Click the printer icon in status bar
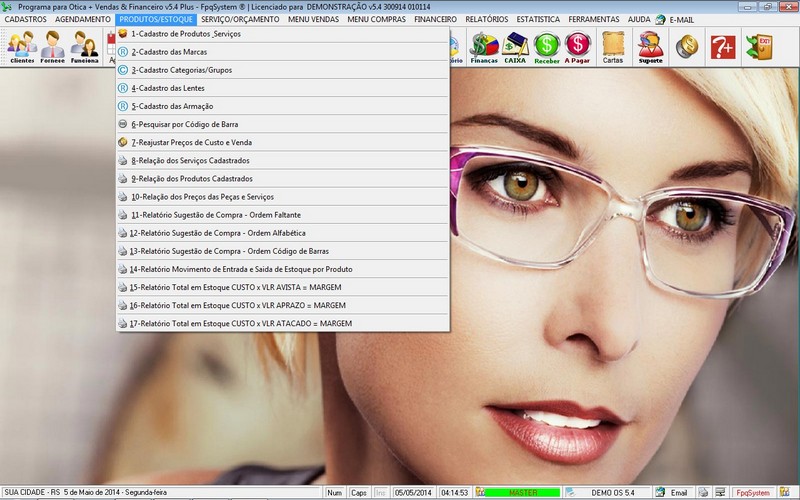Viewport: 800px width, 500px height. pyautogui.click(x=703, y=492)
